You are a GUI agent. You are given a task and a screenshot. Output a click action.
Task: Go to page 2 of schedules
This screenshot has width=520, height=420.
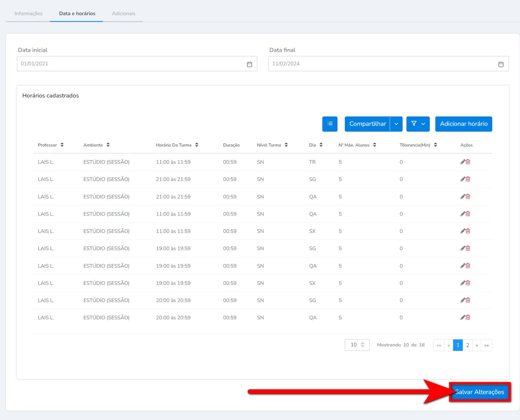coord(467,345)
